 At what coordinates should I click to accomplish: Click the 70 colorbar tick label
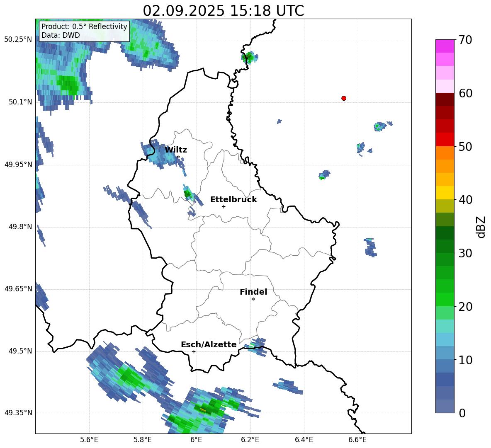pos(465,40)
